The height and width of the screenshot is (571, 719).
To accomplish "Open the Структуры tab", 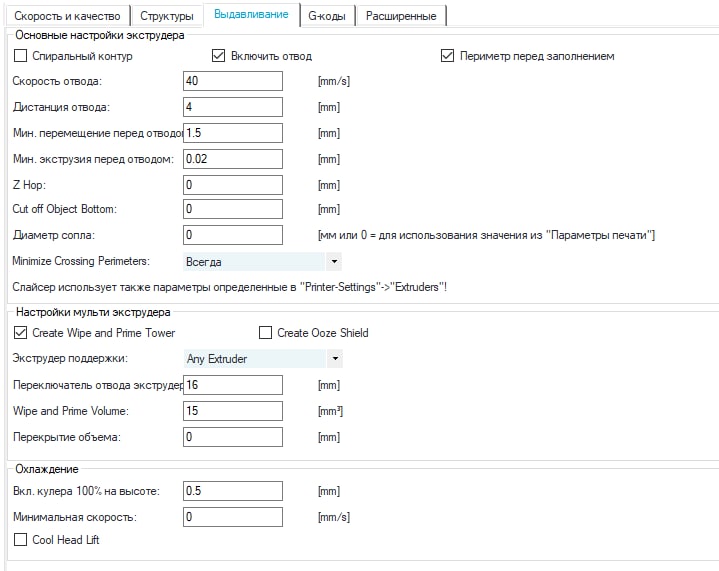I will (x=167, y=16).
